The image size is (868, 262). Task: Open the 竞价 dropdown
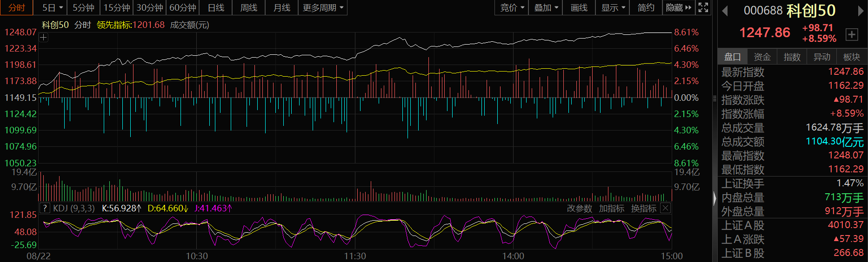512,7
